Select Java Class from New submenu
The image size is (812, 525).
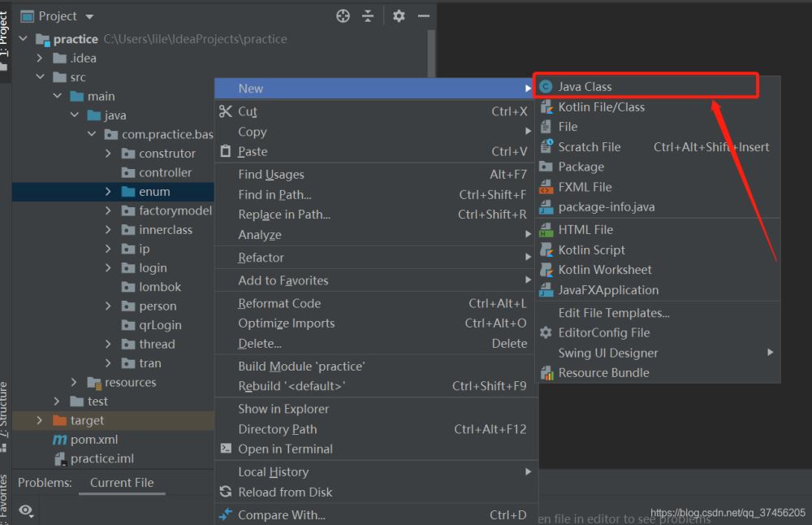[585, 87]
